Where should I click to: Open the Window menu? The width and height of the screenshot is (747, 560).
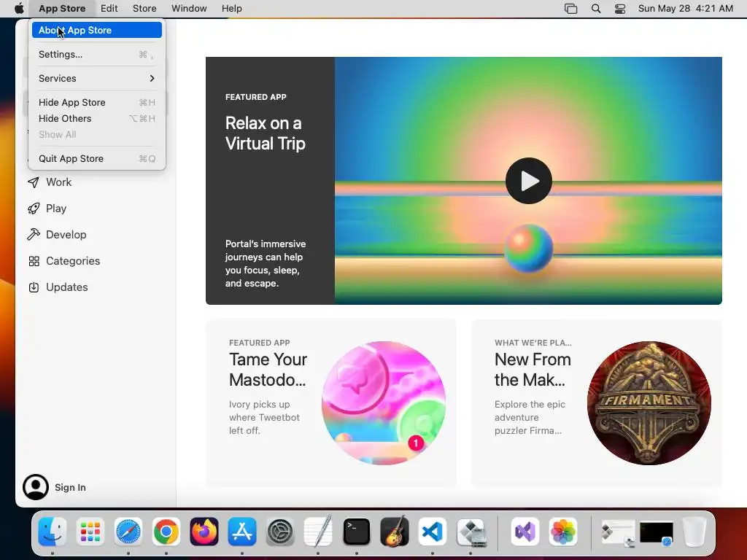(x=189, y=9)
